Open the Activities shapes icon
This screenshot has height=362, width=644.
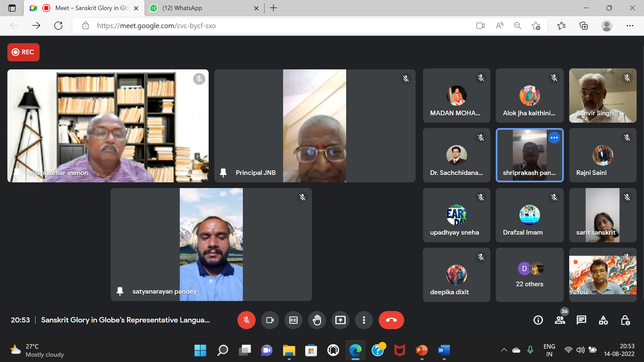[x=603, y=320]
